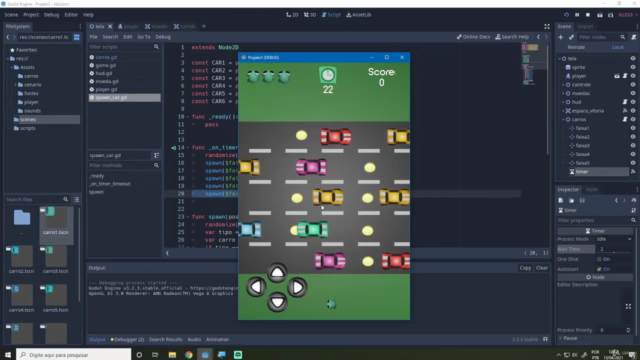This screenshot has height=360, width=640.
Task: Toggle visibility of tela node
Action: (633, 59)
